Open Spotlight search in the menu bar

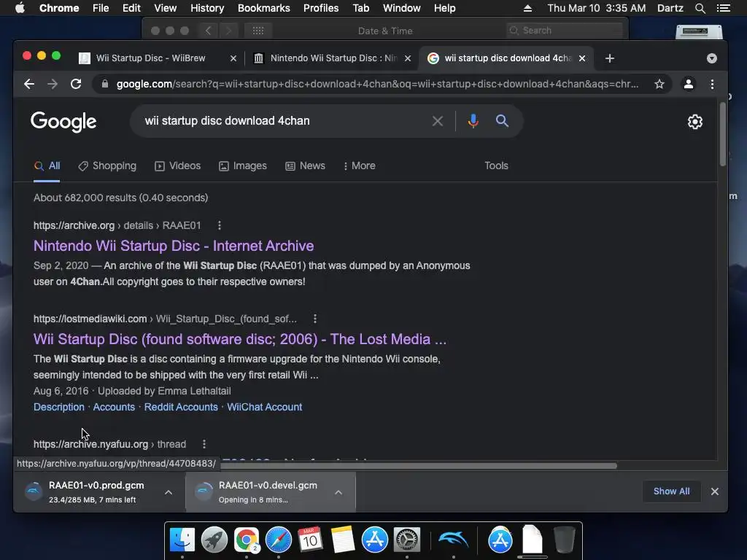[x=700, y=8]
